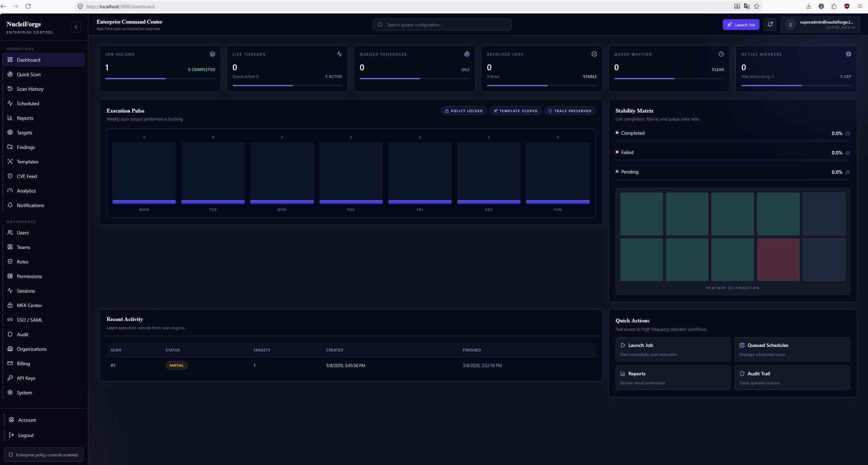Click the browser extensions puzzle icon
The height and width of the screenshot is (465, 868).
[834, 6]
